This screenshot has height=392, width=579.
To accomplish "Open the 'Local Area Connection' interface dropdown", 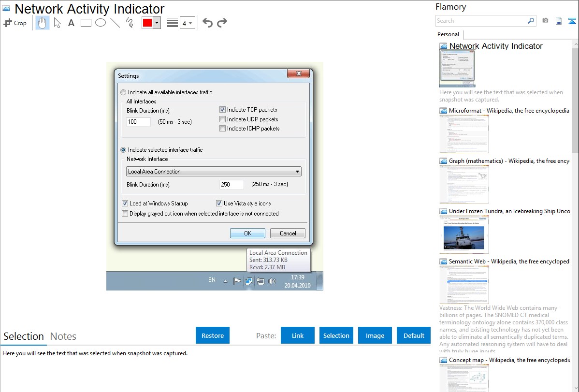I will (214, 172).
